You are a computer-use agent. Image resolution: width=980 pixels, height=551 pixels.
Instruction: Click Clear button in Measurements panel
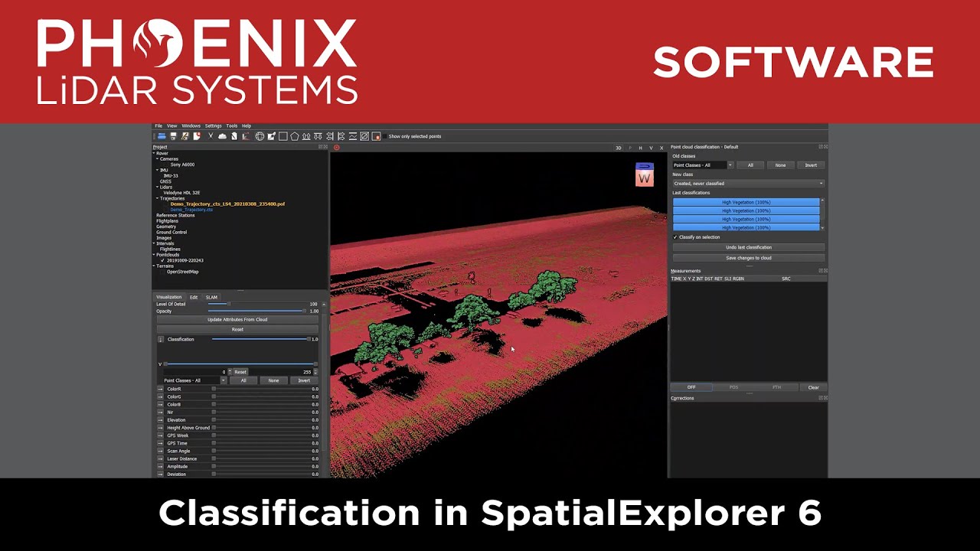(813, 387)
